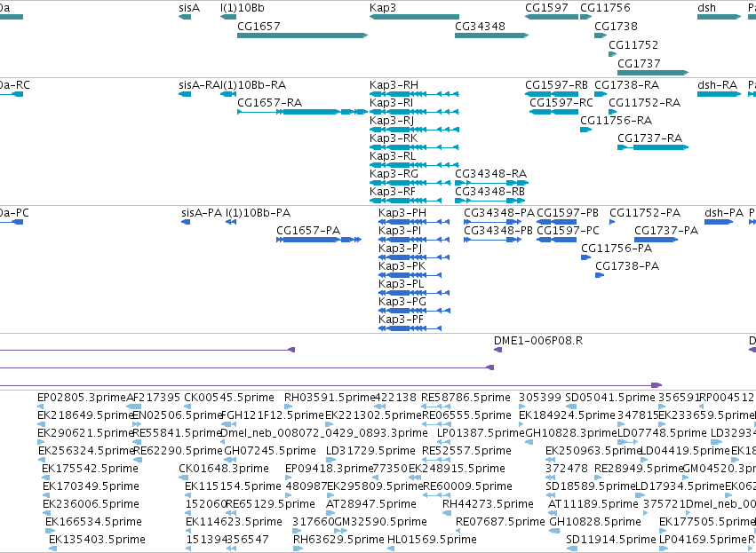Click the CG11752 gene label
The image size is (756, 553).
(x=633, y=44)
